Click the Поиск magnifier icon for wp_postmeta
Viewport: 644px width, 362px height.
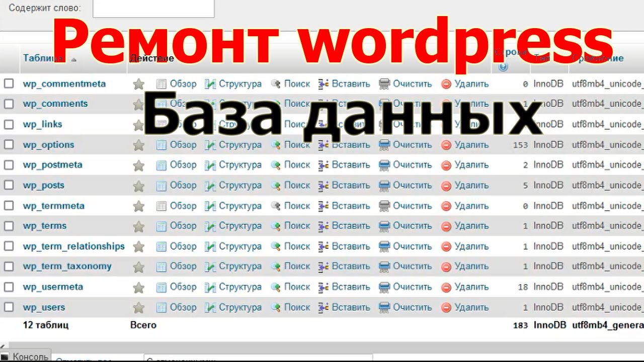[x=275, y=165]
